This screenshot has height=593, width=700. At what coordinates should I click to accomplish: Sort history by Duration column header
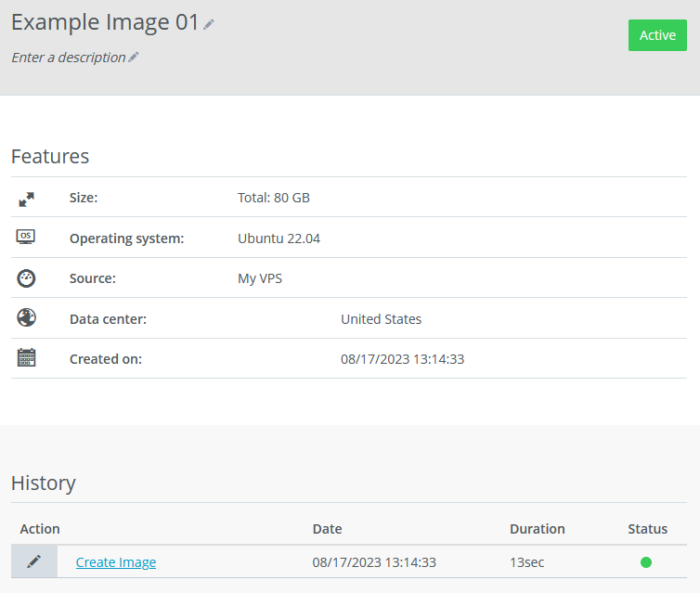point(537,529)
